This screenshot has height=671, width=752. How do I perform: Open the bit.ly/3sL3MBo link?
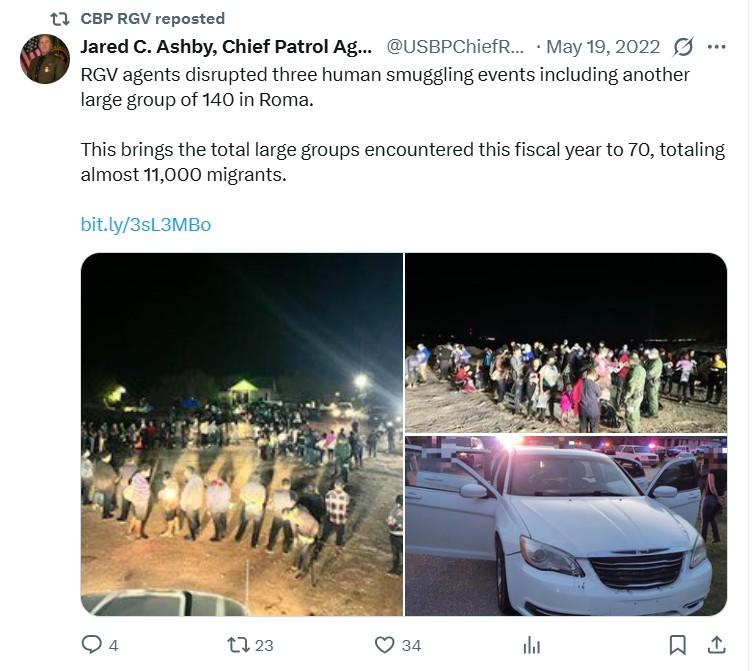pyautogui.click(x=146, y=224)
